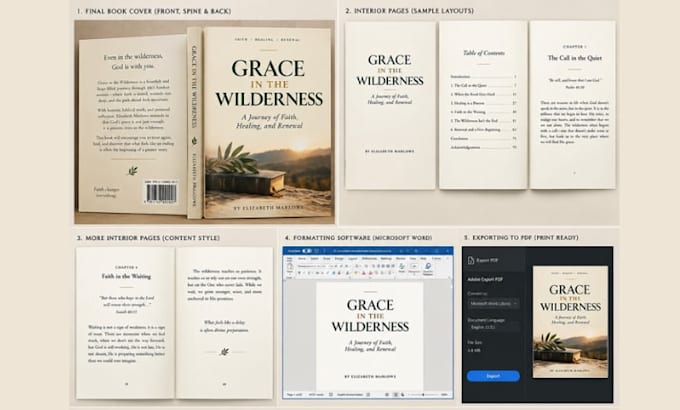Click the document title page in Word
This screenshot has width=680, height=410.
click(370, 335)
